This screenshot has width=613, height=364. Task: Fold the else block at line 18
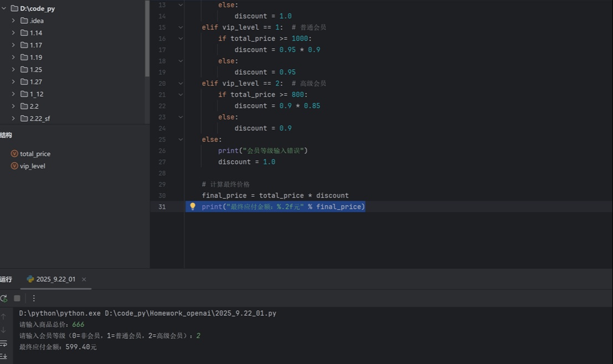[x=181, y=61]
